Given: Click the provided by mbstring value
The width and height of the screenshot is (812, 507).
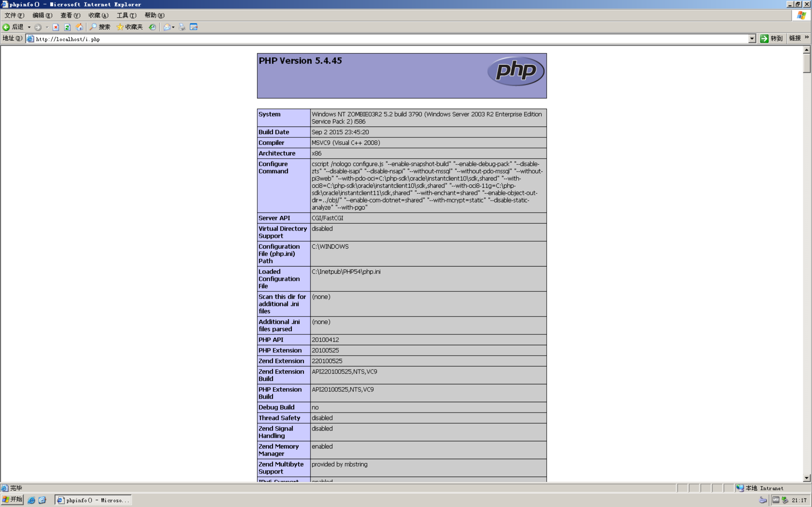Looking at the screenshot, I should tap(340, 464).
